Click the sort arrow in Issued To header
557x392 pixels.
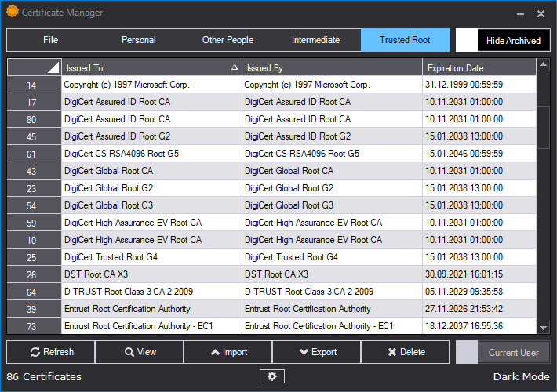click(234, 67)
